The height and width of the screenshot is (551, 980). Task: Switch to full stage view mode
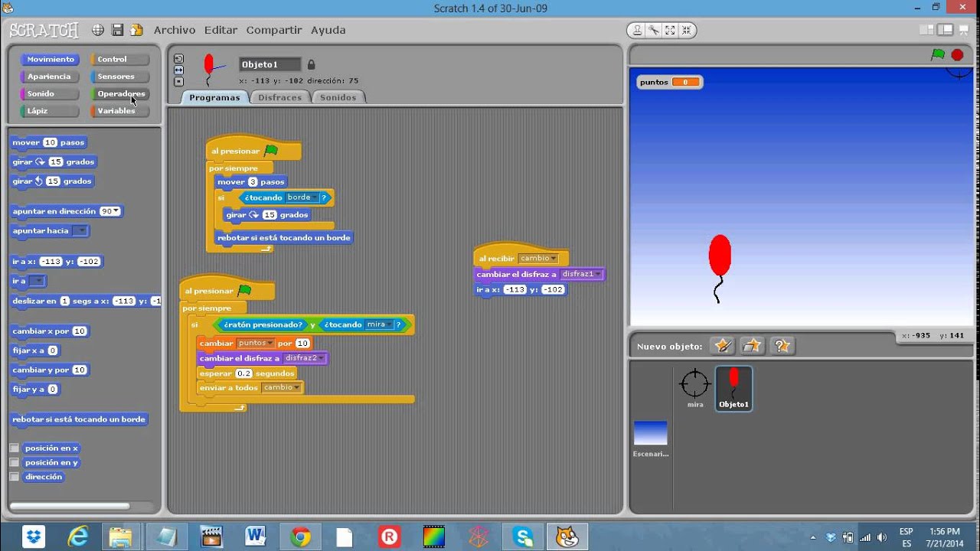point(946,30)
